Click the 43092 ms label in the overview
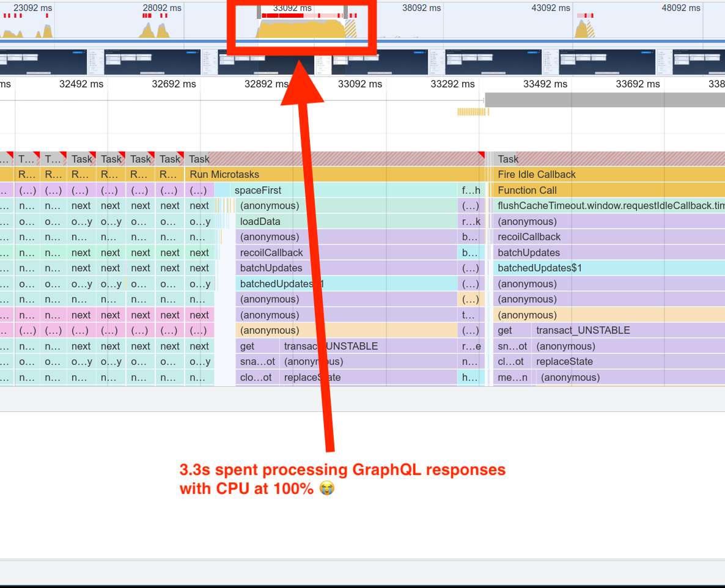The image size is (725, 588). coord(553,8)
